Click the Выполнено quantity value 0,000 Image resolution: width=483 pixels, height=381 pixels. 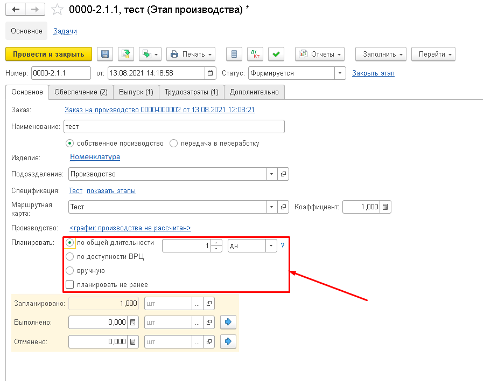coord(117,322)
